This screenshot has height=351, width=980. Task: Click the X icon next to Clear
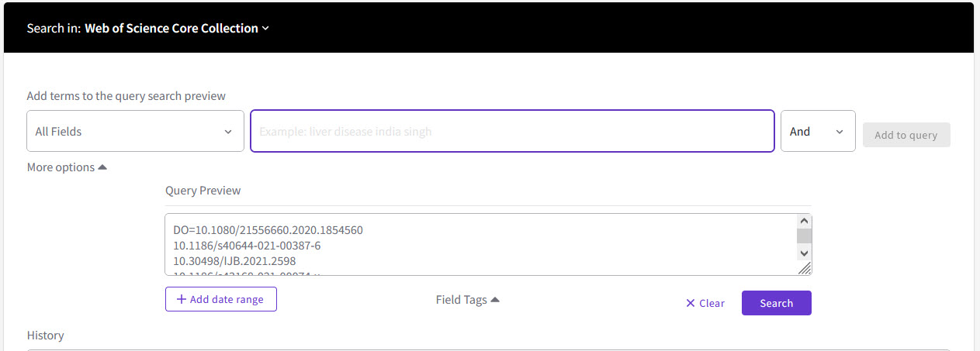690,304
